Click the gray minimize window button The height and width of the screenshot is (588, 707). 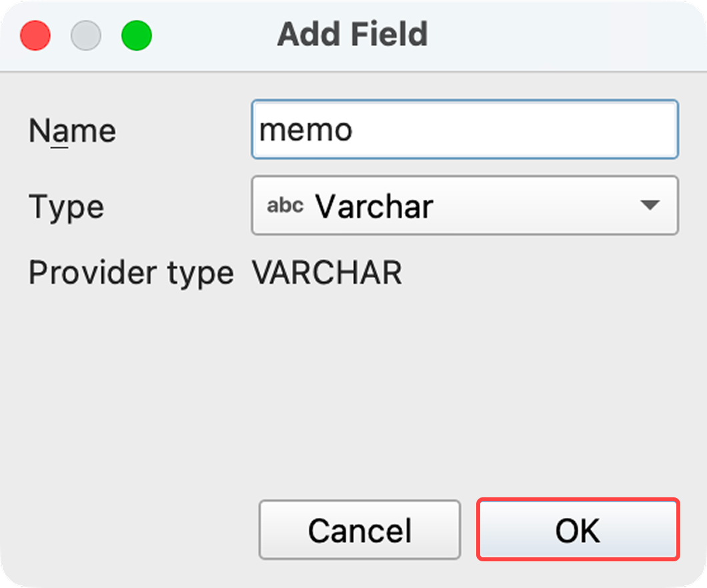86,35
